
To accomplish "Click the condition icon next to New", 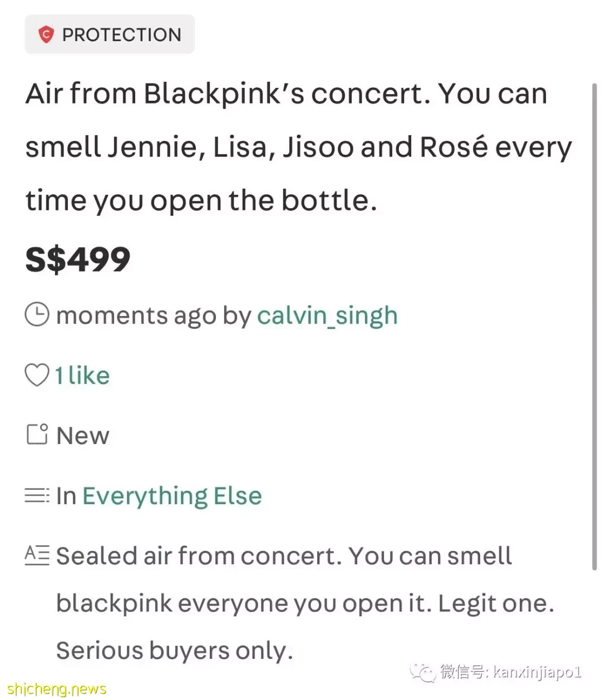I will [37, 435].
